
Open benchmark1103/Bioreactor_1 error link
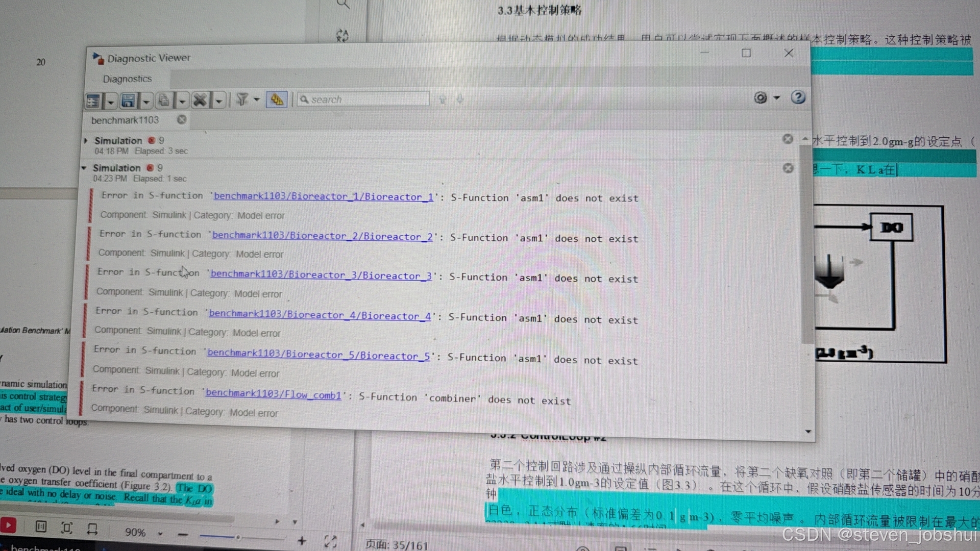pos(323,196)
